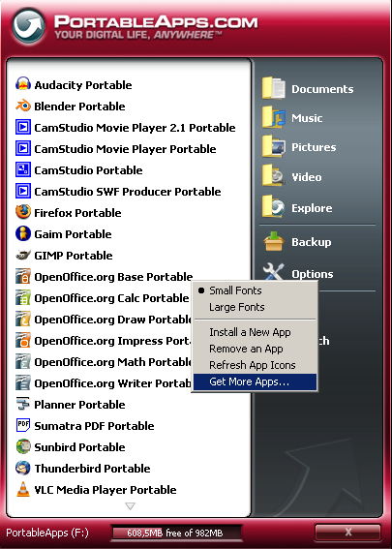Launch Audacity Portable via its headphone icon
The height and width of the screenshot is (549, 392).
click(x=23, y=84)
